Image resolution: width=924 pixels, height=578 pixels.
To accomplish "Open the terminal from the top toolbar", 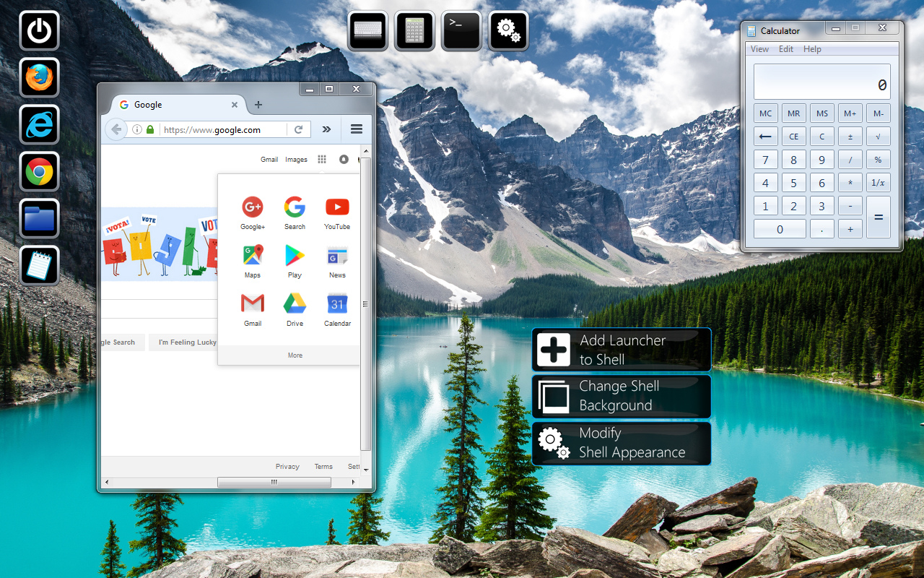I will [x=461, y=30].
